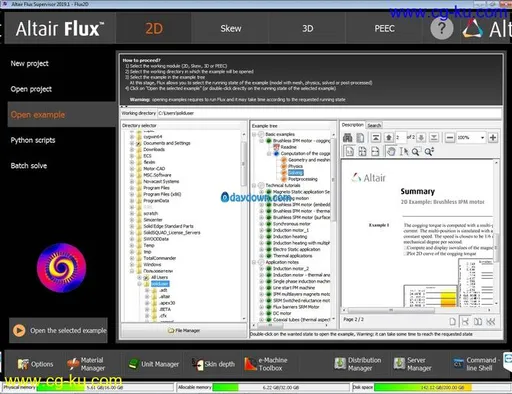Select the text selection cursor tool
Image resolution: width=512 pixels, height=394 pixels.
tap(404, 152)
